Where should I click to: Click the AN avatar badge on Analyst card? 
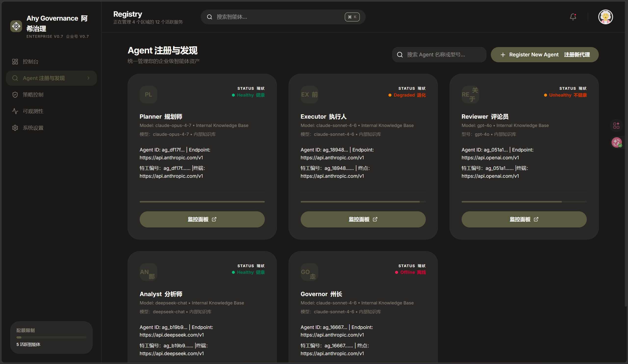pos(148,272)
